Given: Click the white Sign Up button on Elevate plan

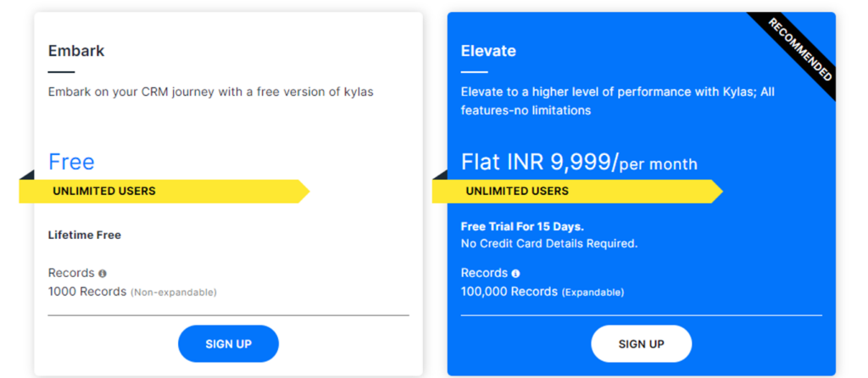Looking at the screenshot, I should pos(641,344).
